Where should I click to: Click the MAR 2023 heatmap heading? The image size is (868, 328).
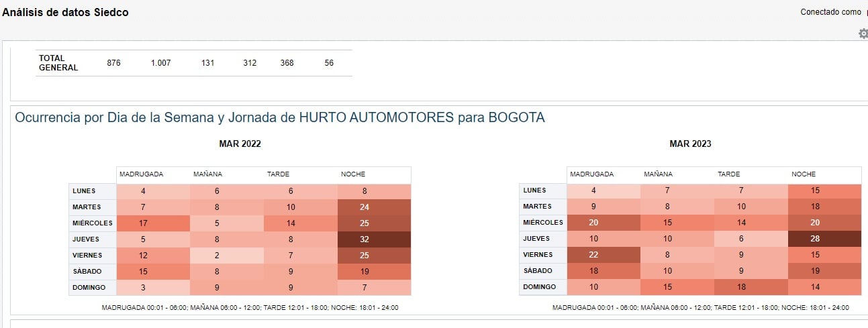[690, 144]
